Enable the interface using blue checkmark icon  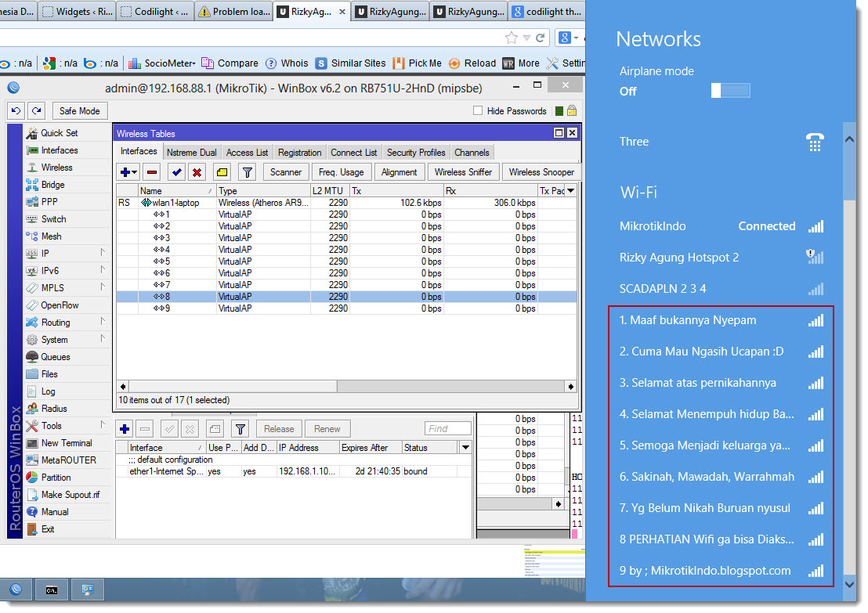click(x=176, y=171)
